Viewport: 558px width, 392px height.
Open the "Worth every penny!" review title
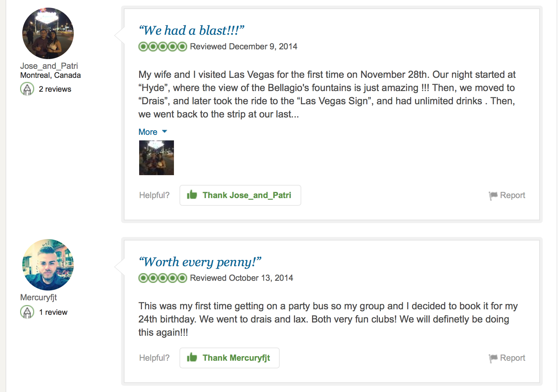(x=200, y=262)
